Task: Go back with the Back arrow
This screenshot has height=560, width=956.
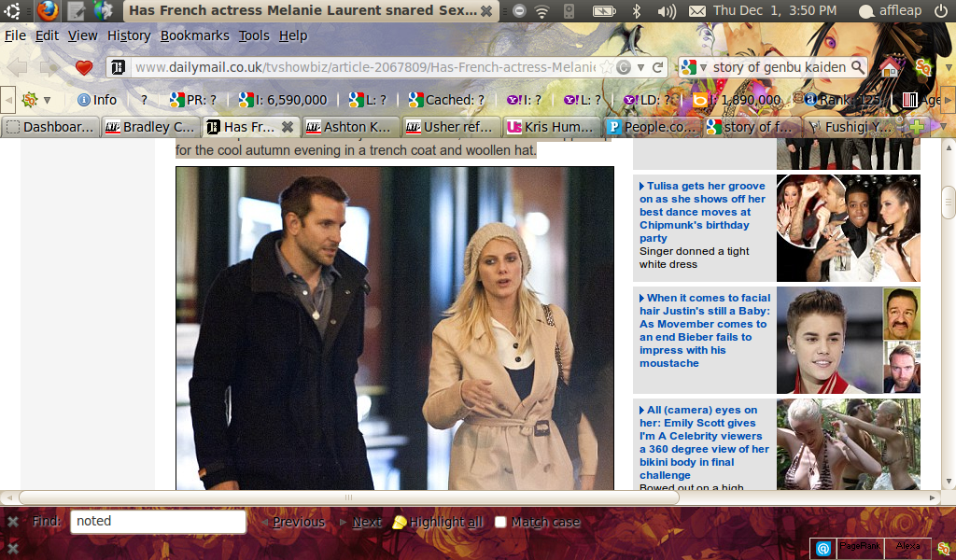Action: coord(18,67)
